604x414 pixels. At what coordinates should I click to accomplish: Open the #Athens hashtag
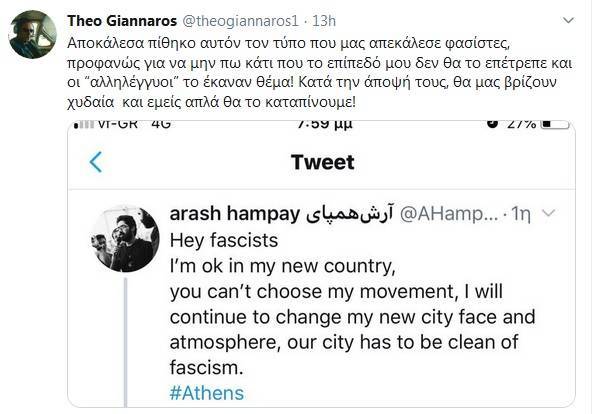(x=206, y=394)
